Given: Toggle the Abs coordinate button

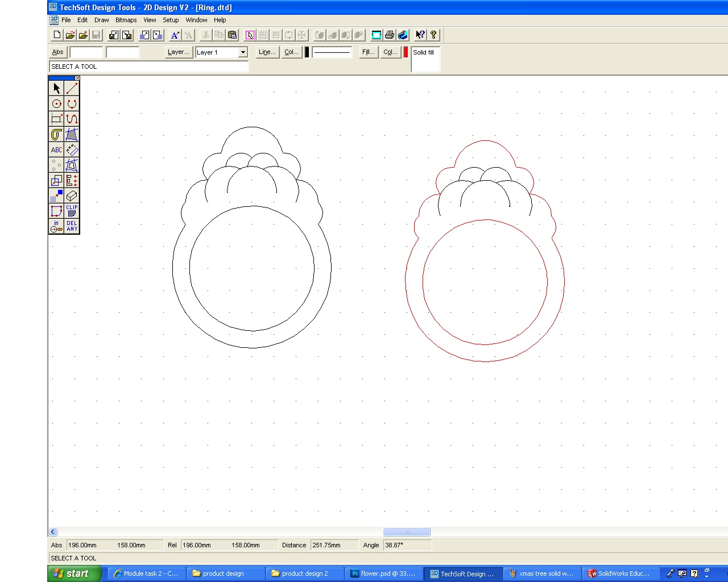Looking at the screenshot, I should [57, 52].
